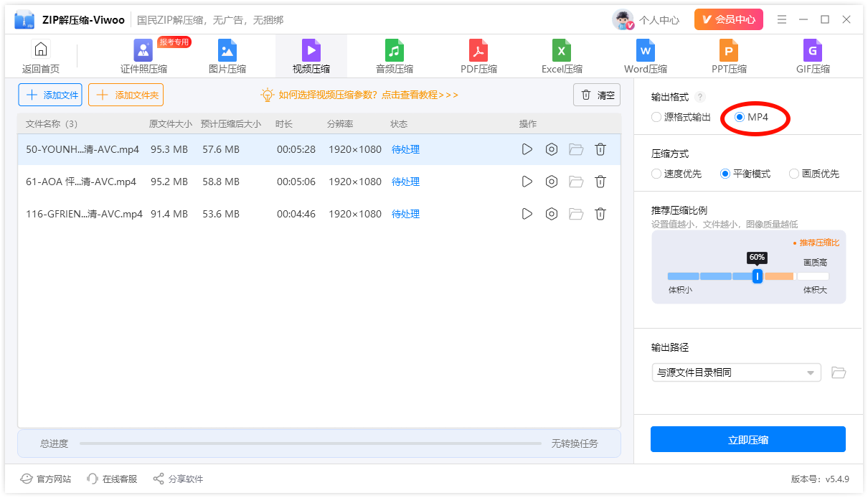Click the 00:05:06 duration cell
868x498 pixels.
(296, 182)
